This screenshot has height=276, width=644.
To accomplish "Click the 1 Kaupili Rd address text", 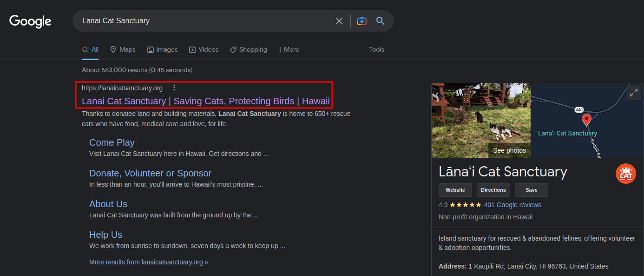I will 538,266.
